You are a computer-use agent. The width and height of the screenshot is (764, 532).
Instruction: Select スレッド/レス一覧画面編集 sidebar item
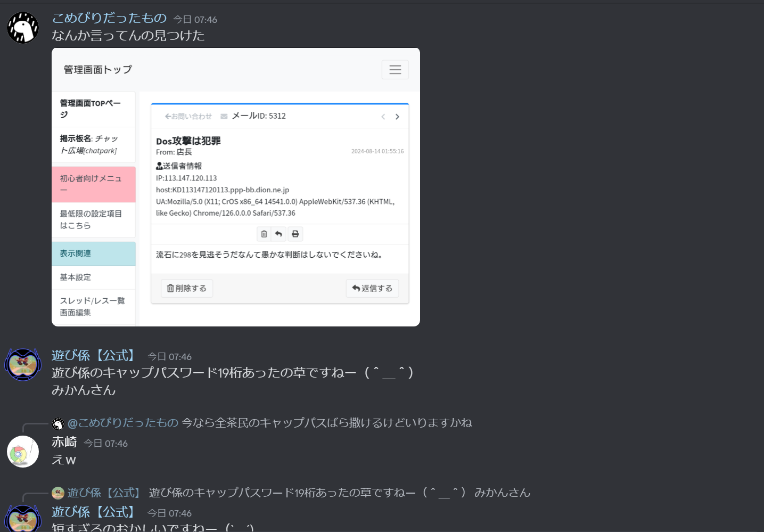(94, 307)
